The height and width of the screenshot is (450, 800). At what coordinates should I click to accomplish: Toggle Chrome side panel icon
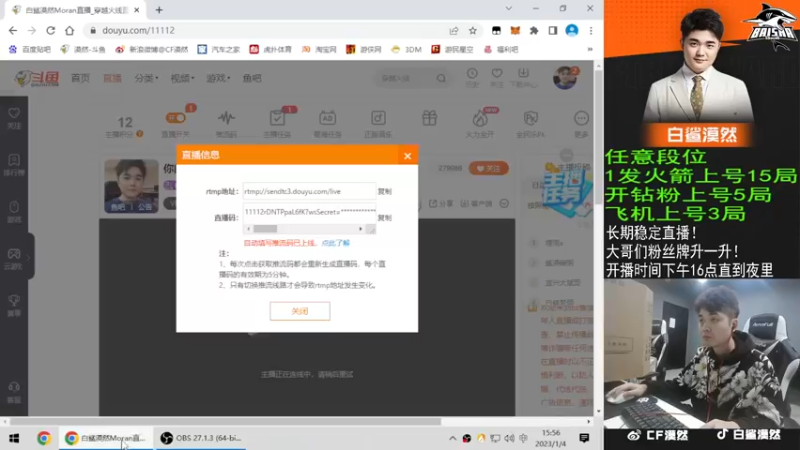pyautogui.click(x=553, y=31)
